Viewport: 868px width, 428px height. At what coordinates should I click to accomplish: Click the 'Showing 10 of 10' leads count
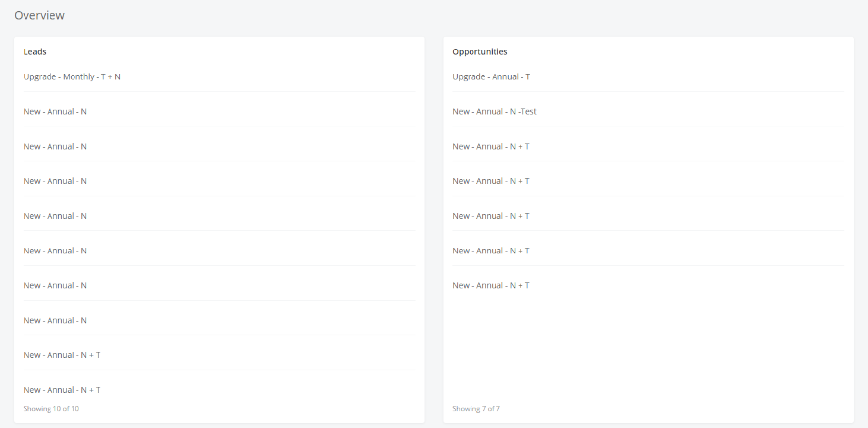51,409
